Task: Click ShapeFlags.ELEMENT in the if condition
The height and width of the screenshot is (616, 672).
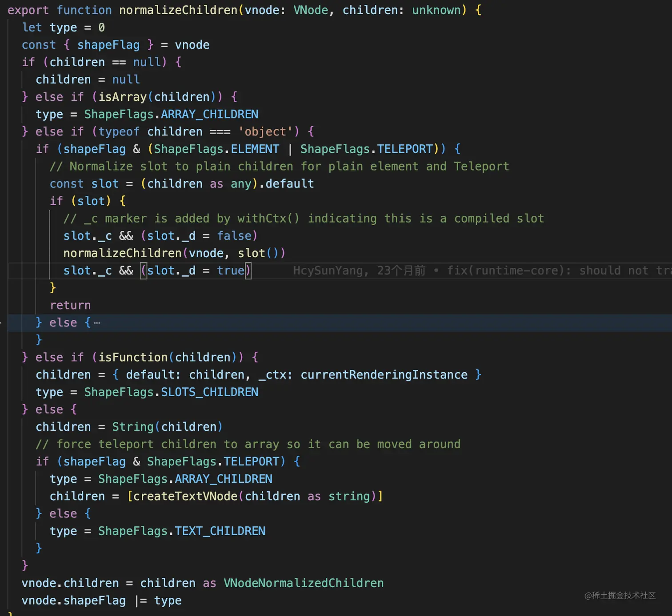Action: pos(216,149)
